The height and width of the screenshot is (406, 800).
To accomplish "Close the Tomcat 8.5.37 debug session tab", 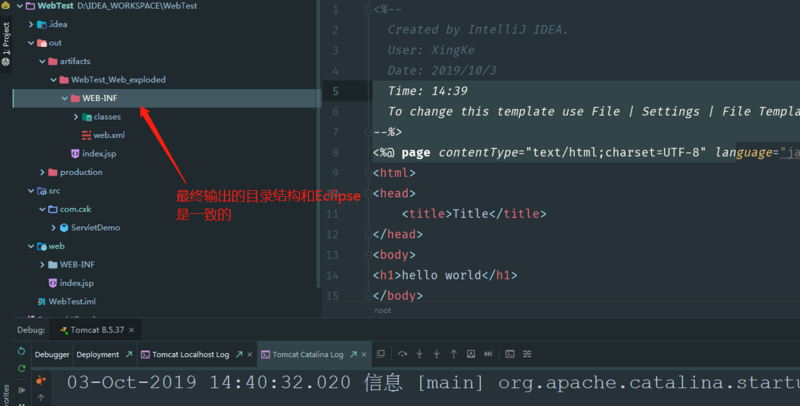I will point(131,330).
